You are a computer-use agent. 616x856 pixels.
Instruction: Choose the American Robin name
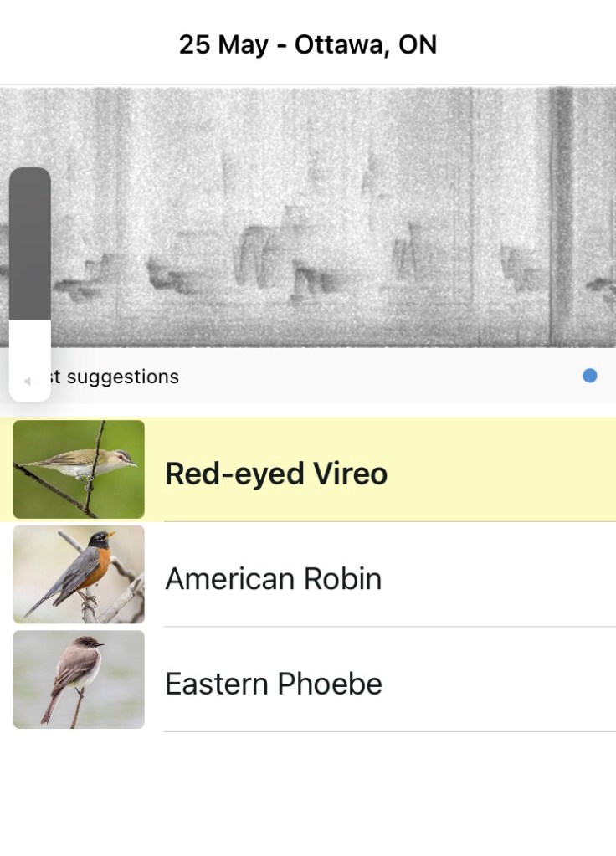tap(273, 579)
